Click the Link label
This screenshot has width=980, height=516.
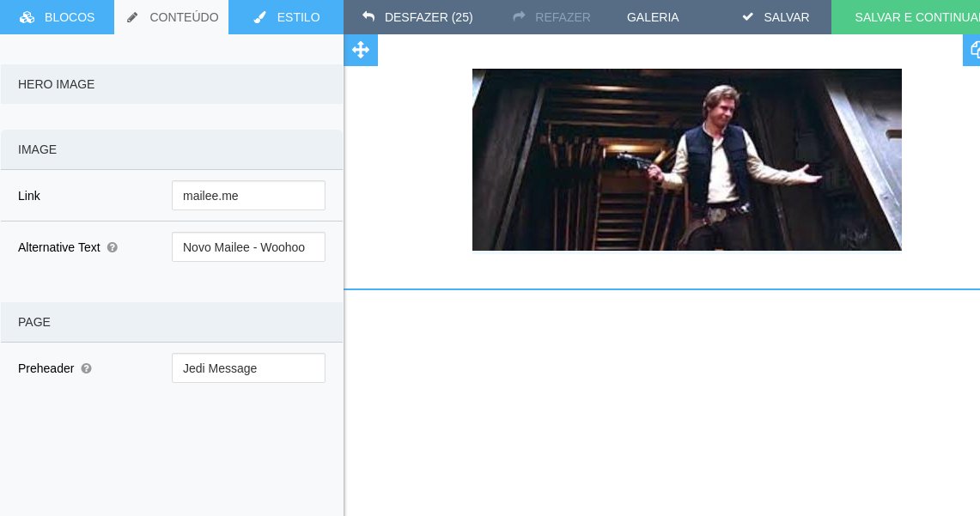click(28, 196)
